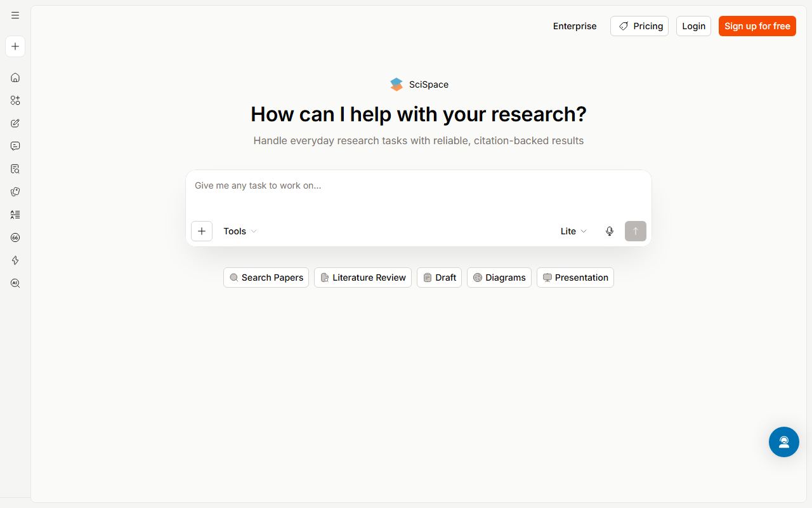Open the Enterprise menu item

(x=575, y=26)
